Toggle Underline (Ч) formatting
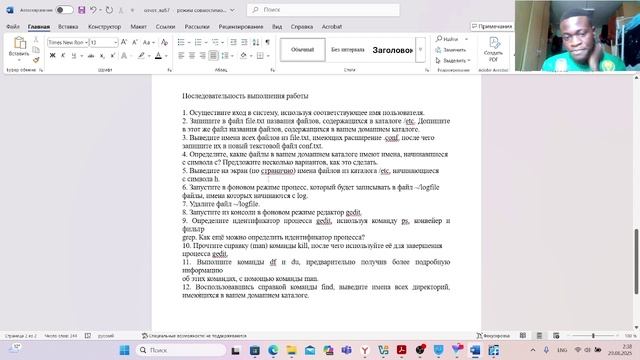 click(x=74, y=56)
